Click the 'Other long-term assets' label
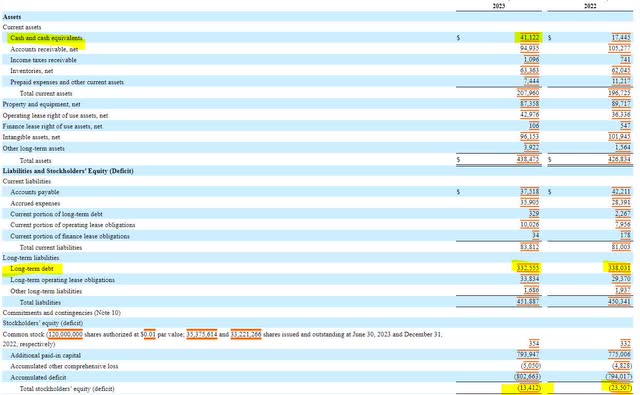Screen dimensions: 640x395 click(x=33, y=149)
